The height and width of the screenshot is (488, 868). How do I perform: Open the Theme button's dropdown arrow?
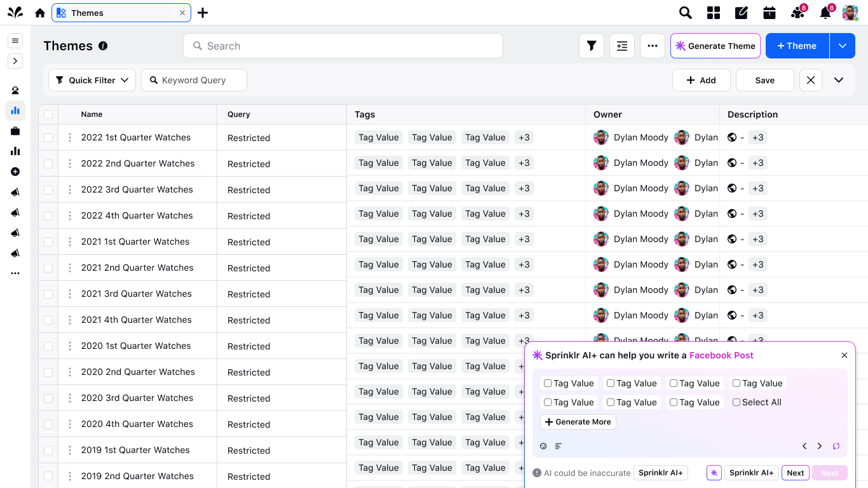click(843, 46)
